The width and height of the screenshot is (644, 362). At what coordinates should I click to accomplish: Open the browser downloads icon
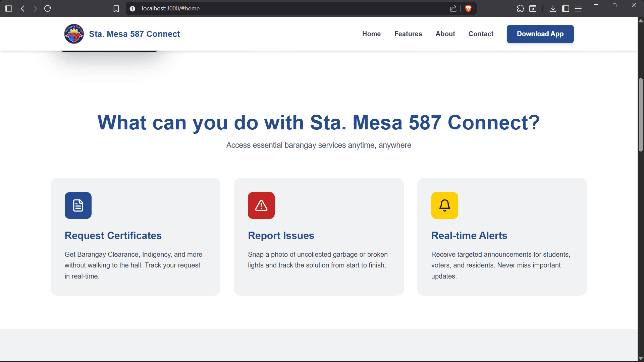pos(553,8)
